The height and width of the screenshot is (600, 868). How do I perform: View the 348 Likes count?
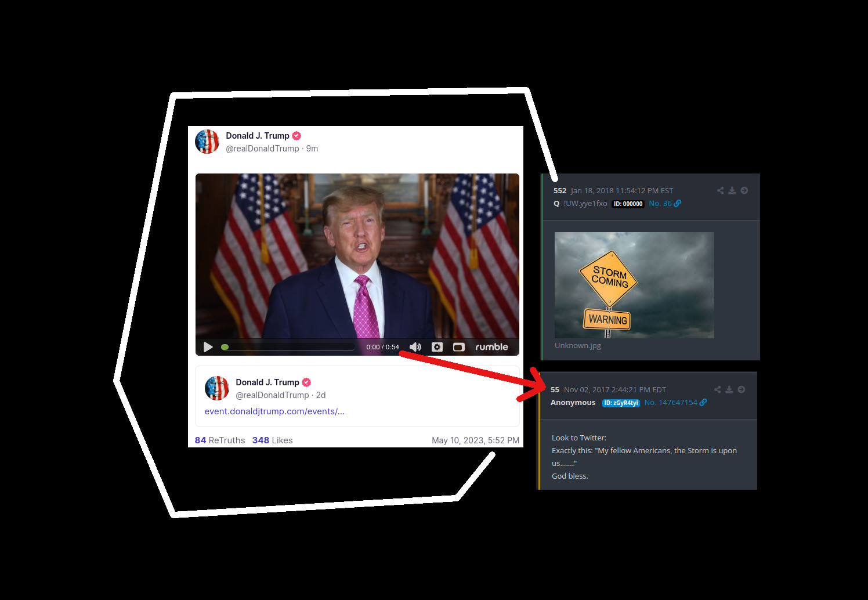pyautogui.click(x=272, y=440)
